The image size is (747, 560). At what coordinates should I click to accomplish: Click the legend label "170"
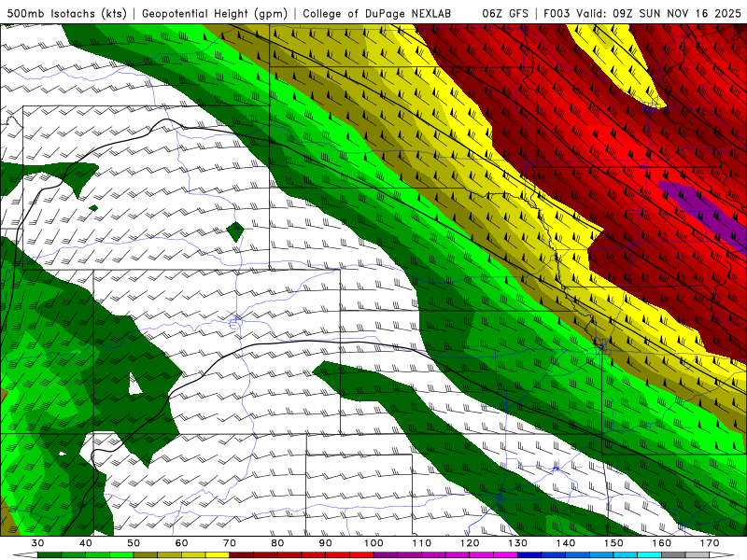pyautogui.click(x=710, y=543)
